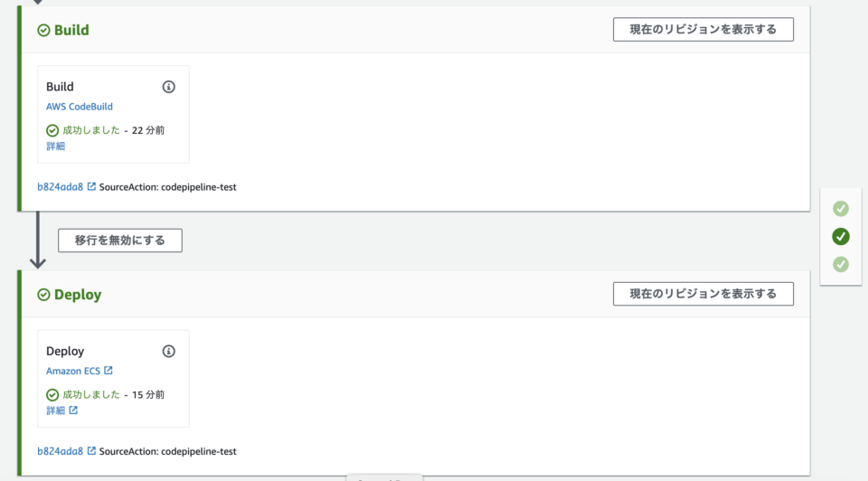The image size is (868, 481).
Task: Open 詳細 link in Build action
Action: 56,146
